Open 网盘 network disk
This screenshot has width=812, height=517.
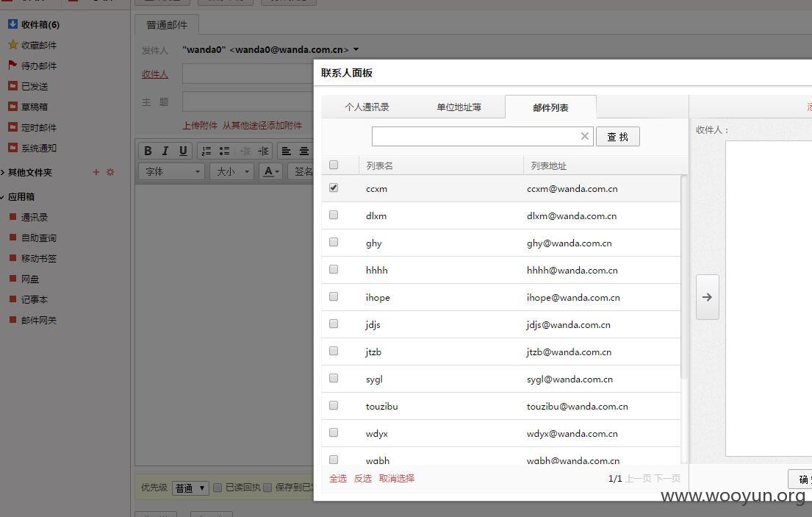point(30,279)
